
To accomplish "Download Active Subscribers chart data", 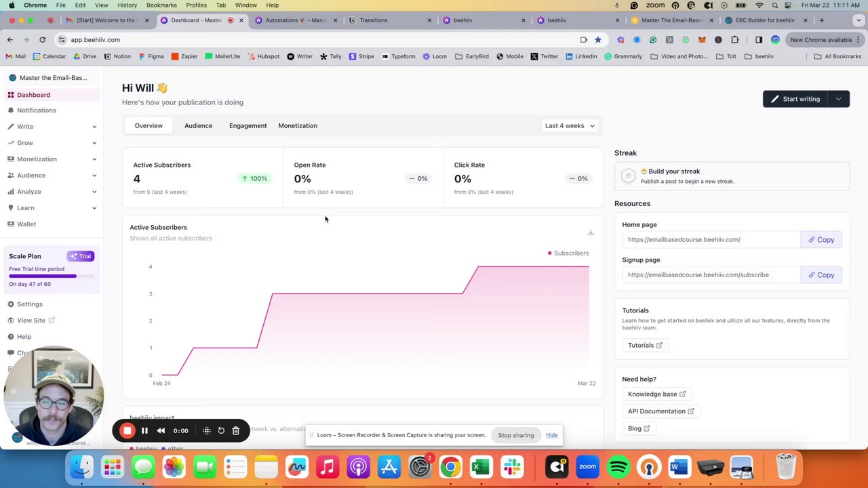I will [591, 232].
